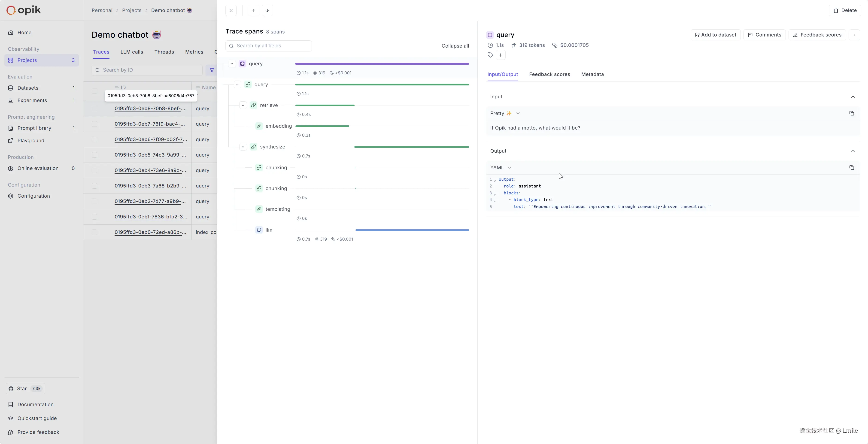Copy the Input text with copy icon

coord(852,114)
